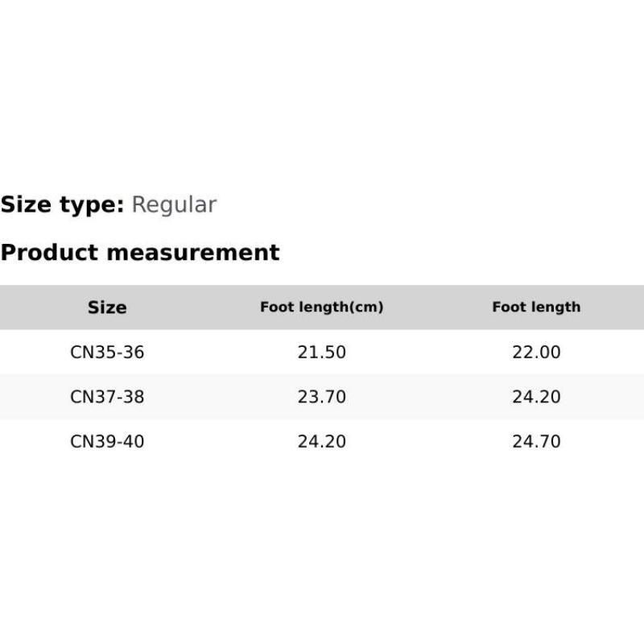Click the 24.20 value in the CN37-38 row
Viewport: 644px width, 644px height.
tap(536, 397)
